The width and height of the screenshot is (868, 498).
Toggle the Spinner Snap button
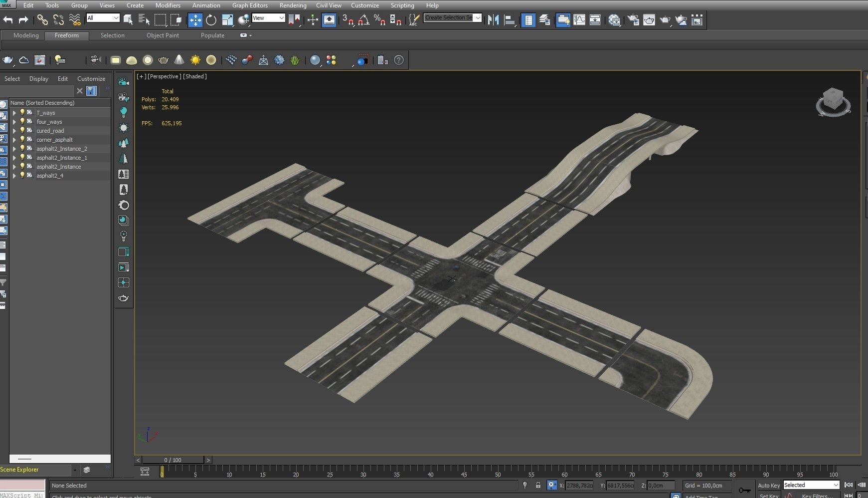point(396,20)
